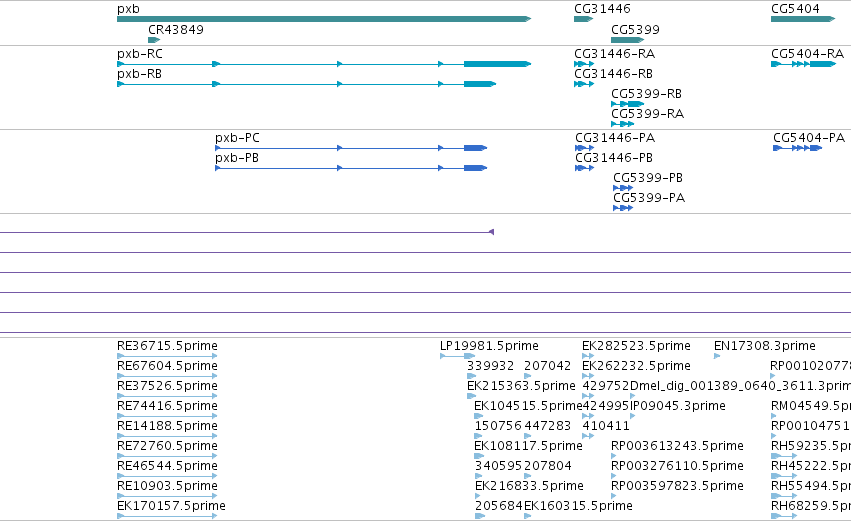Select EST EK104515.5prime
The image size is (851, 521).
click(528, 406)
